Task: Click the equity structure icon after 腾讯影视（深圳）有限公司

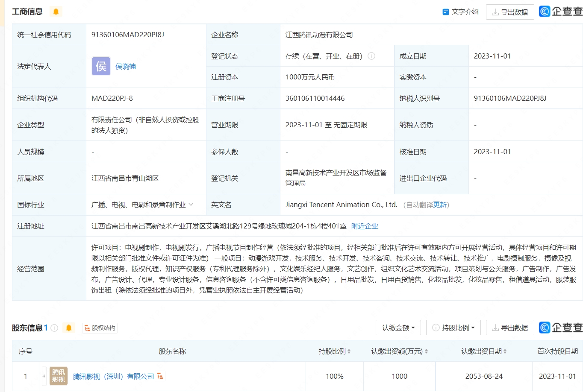Action: [x=160, y=376]
